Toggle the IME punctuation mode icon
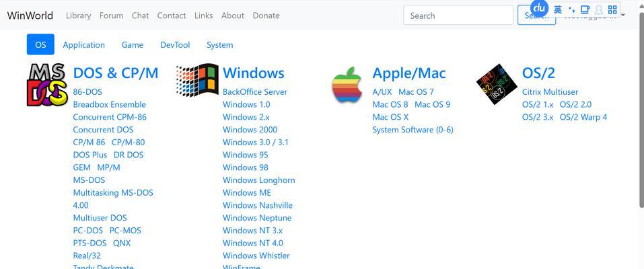Viewport: 644px width, 269px height. tap(572, 9)
